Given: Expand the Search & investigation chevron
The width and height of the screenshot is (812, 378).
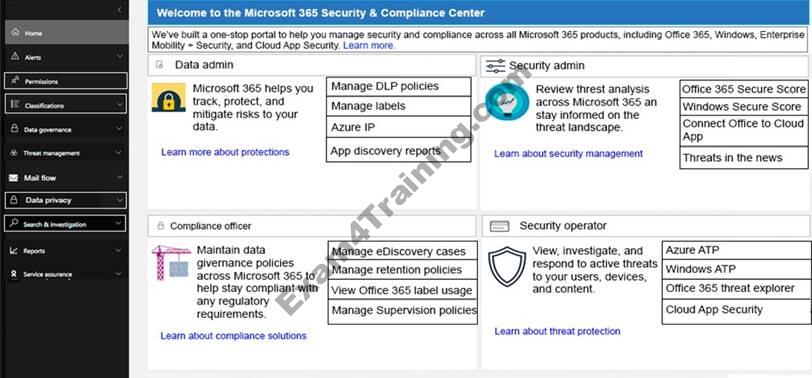Looking at the screenshot, I should point(119,224).
